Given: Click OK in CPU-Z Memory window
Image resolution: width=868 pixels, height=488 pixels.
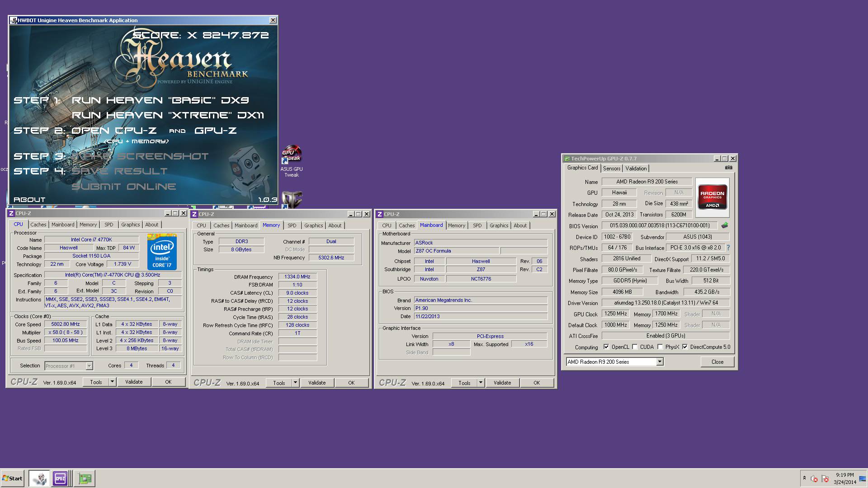Looking at the screenshot, I should point(351,383).
